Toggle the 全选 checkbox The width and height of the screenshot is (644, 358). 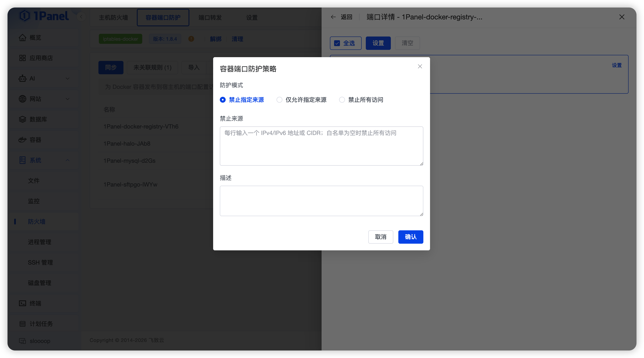[x=337, y=43]
